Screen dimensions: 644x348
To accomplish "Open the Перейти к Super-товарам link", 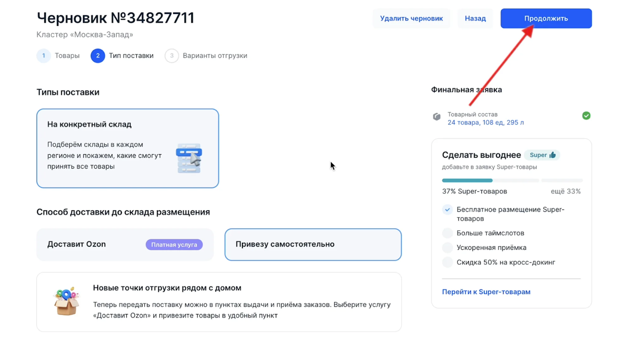I will tap(486, 292).
